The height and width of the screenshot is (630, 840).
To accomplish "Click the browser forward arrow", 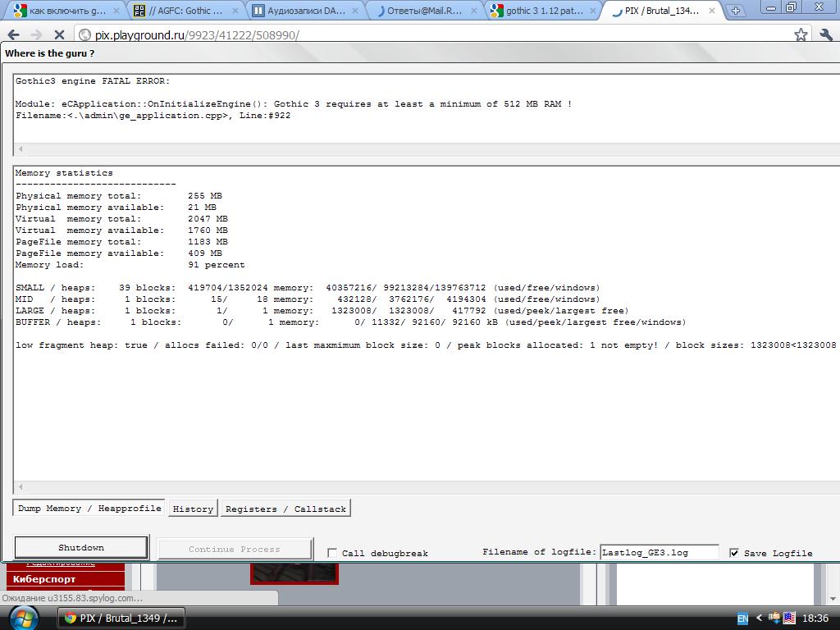I will pos(36,34).
